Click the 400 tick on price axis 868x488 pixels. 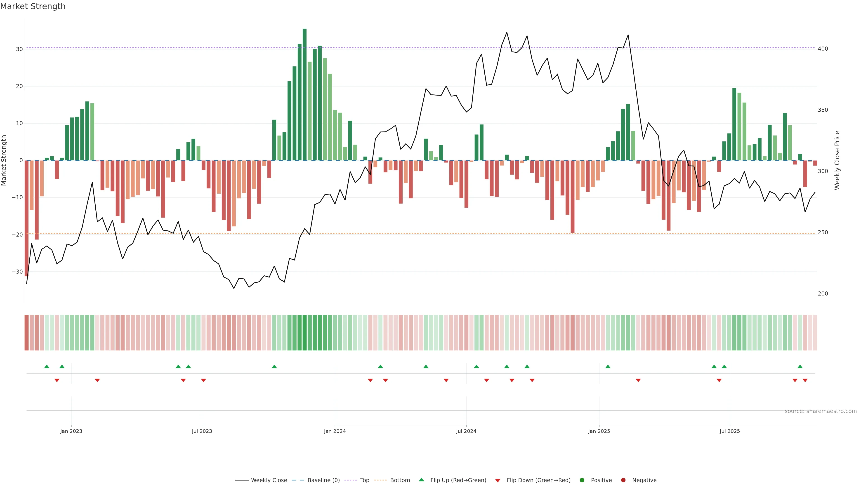[x=823, y=49]
